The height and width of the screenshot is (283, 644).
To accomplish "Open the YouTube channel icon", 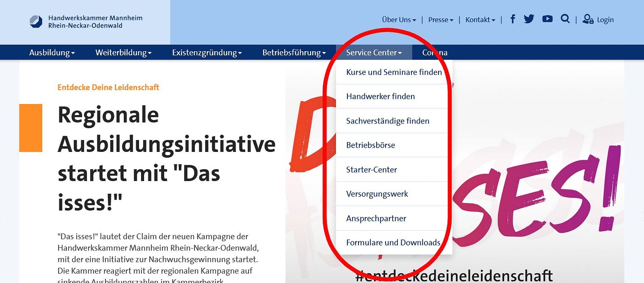I will (547, 19).
